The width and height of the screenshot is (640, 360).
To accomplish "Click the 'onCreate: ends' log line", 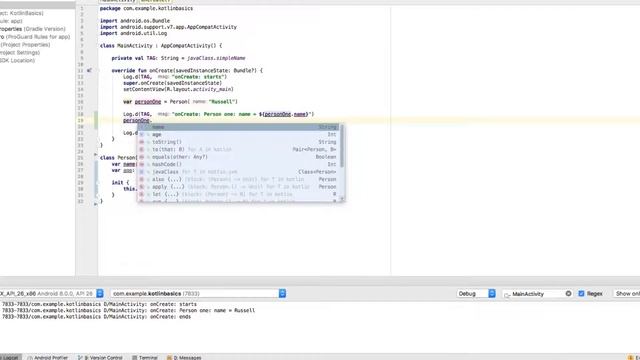I will [x=96, y=316].
